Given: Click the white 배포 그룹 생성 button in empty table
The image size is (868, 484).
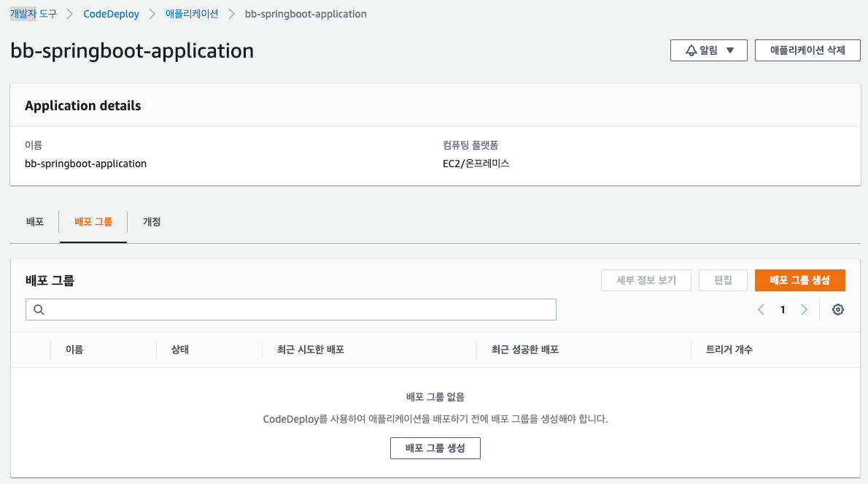Looking at the screenshot, I should [x=435, y=448].
